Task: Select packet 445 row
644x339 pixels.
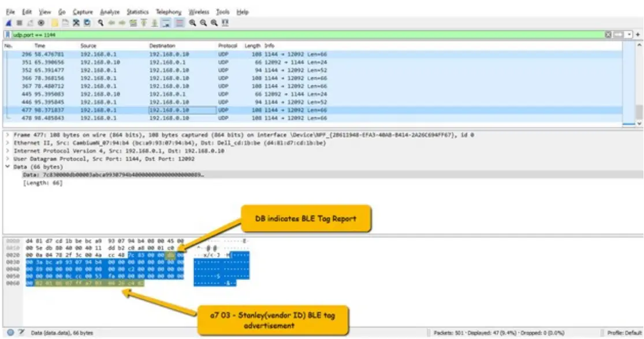Action: [313, 94]
